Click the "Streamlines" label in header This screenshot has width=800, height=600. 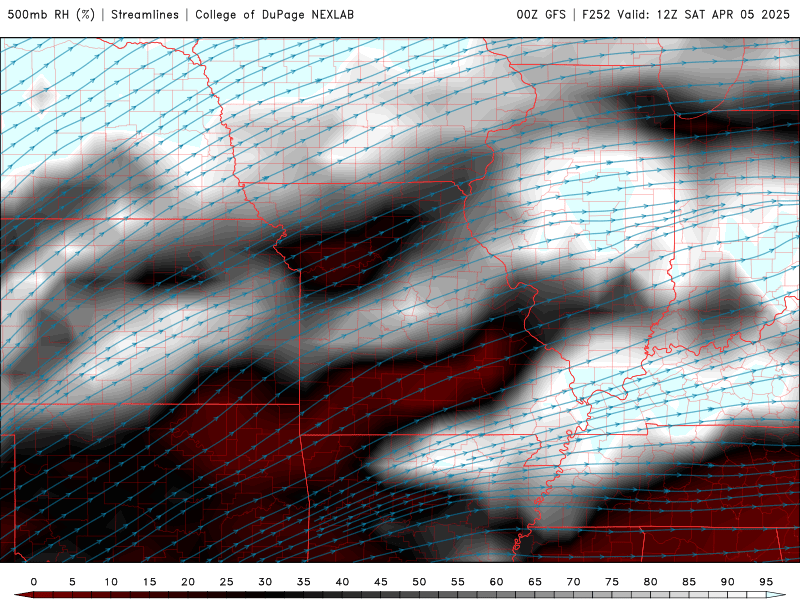click(145, 15)
